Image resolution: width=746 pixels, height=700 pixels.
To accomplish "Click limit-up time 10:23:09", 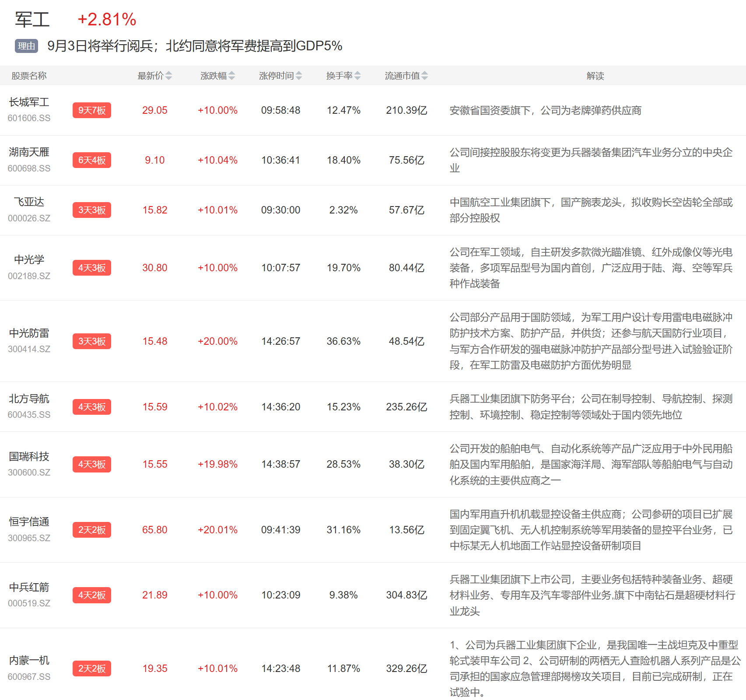I will click(281, 595).
